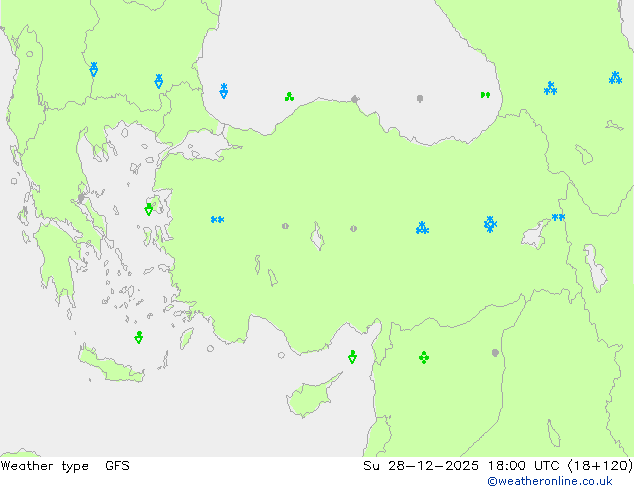The image size is (634, 490).
Task: Select gray cloud dot east of Lake Tuz
Action: coord(353,228)
